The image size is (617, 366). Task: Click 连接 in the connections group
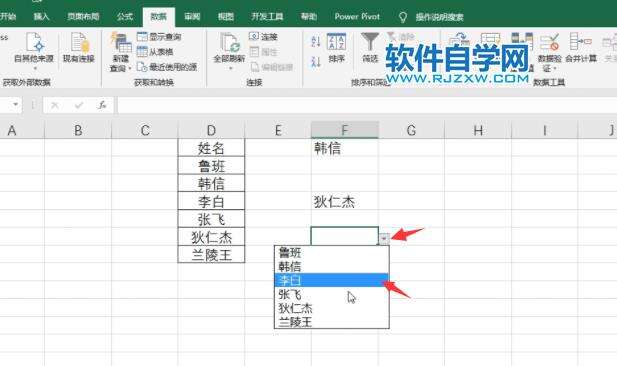[263, 37]
